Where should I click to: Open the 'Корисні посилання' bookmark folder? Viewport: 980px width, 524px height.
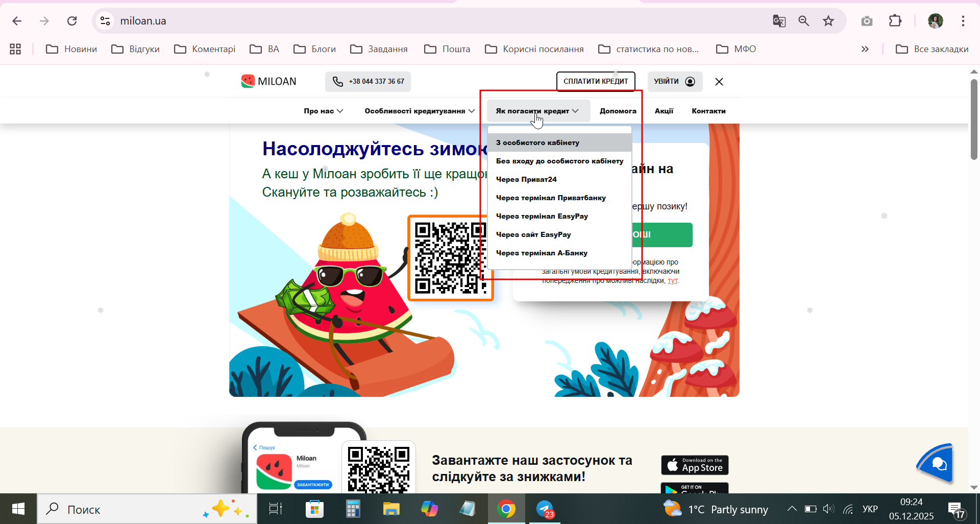coord(534,49)
